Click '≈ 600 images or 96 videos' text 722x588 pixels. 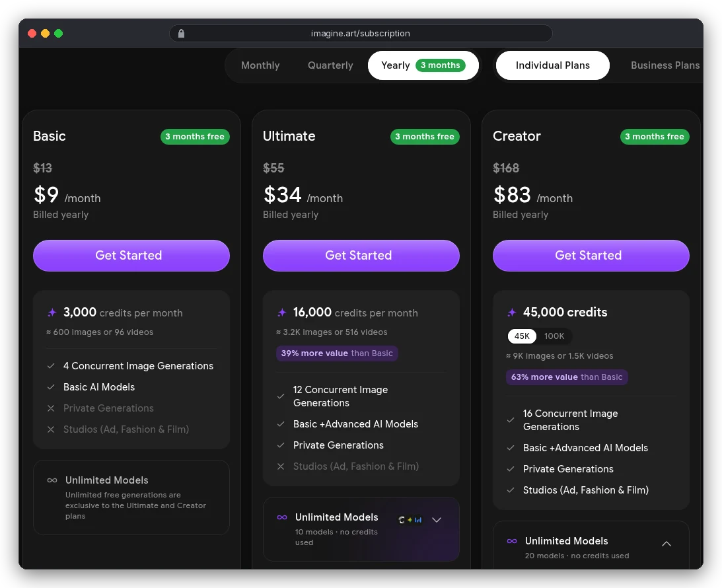(x=100, y=332)
